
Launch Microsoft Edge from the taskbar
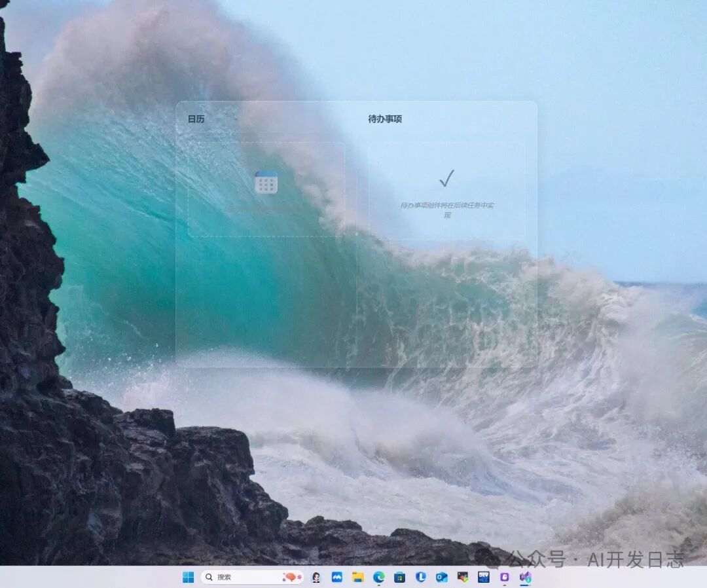[379, 577]
